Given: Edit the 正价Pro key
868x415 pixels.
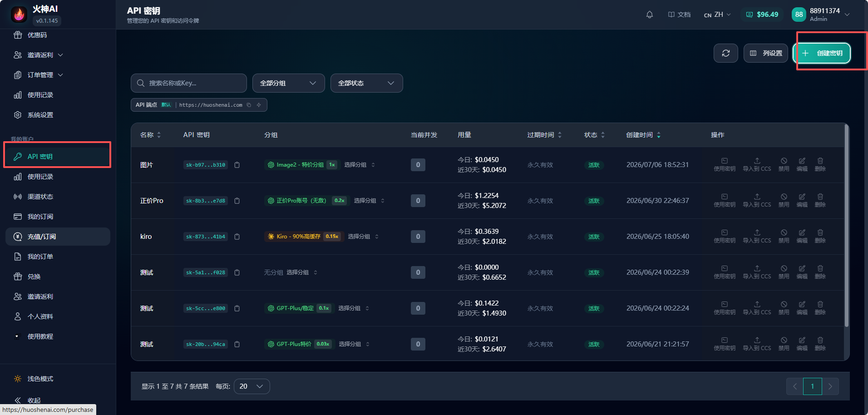Looking at the screenshot, I should [x=802, y=200].
